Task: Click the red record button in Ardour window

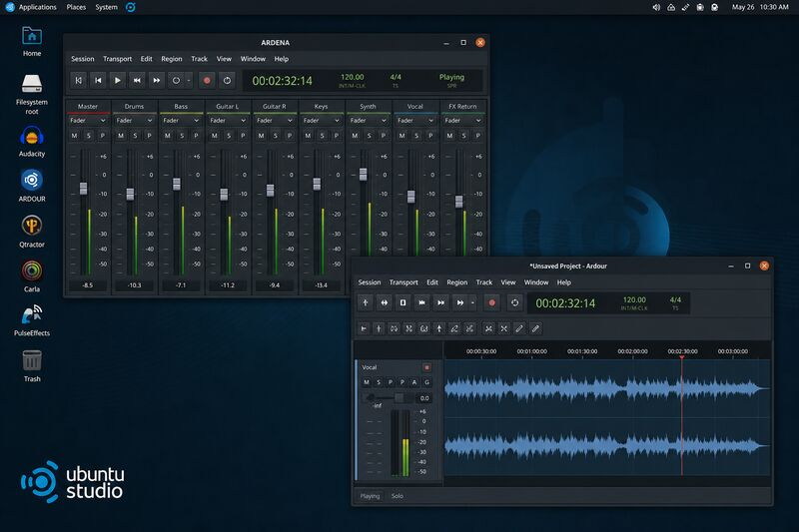Action: click(x=491, y=302)
